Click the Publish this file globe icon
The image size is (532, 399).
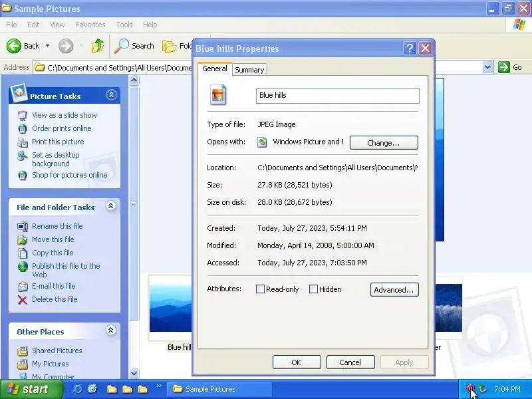click(x=23, y=267)
